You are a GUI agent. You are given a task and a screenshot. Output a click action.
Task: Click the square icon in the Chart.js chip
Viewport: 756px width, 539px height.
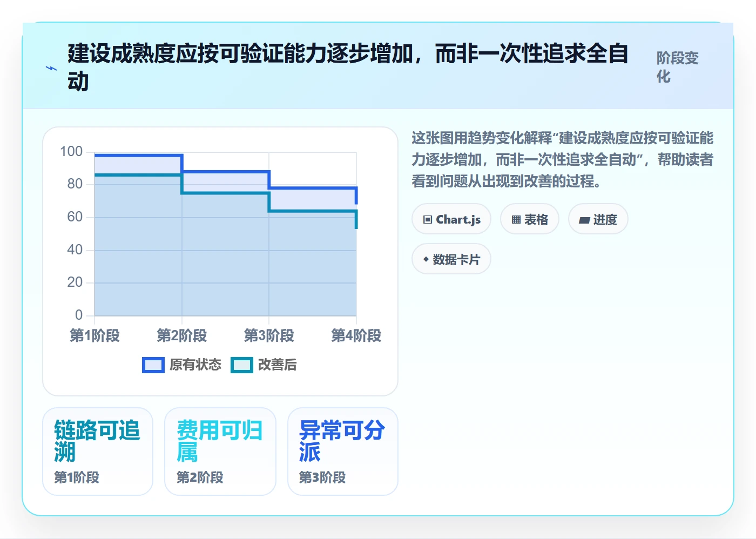click(428, 220)
